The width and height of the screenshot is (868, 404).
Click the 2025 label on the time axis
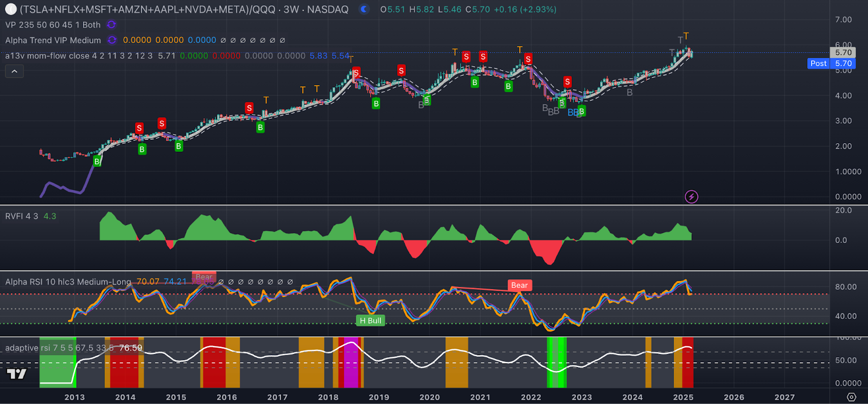click(684, 397)
